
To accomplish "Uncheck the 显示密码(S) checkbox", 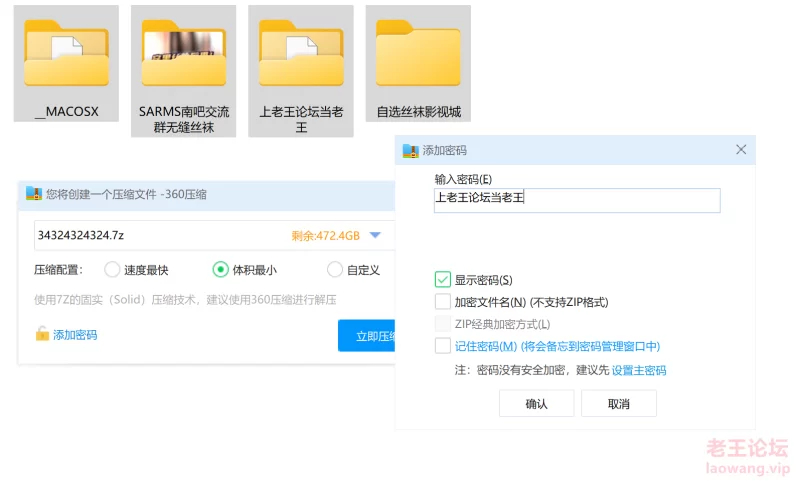I will pos(443,280).
